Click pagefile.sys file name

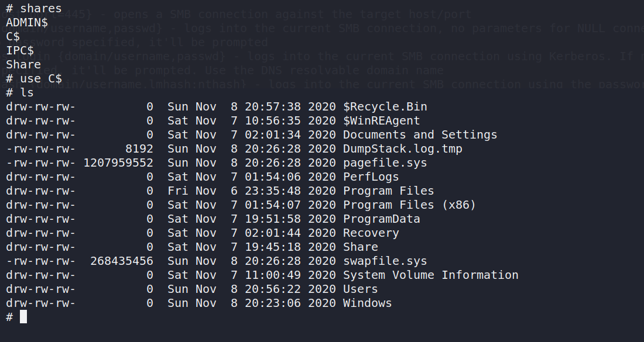pyautogui.click(x=385, y=163)
